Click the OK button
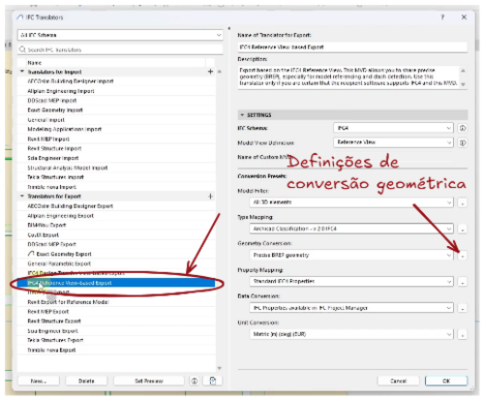The height and width of the screenshot is (400, 484). point(446,381)
